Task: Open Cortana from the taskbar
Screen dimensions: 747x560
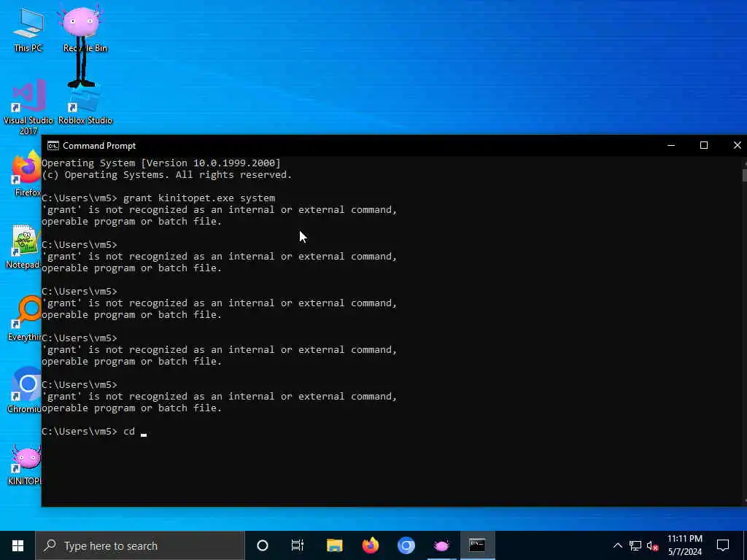Action: (x=263, y=545)
